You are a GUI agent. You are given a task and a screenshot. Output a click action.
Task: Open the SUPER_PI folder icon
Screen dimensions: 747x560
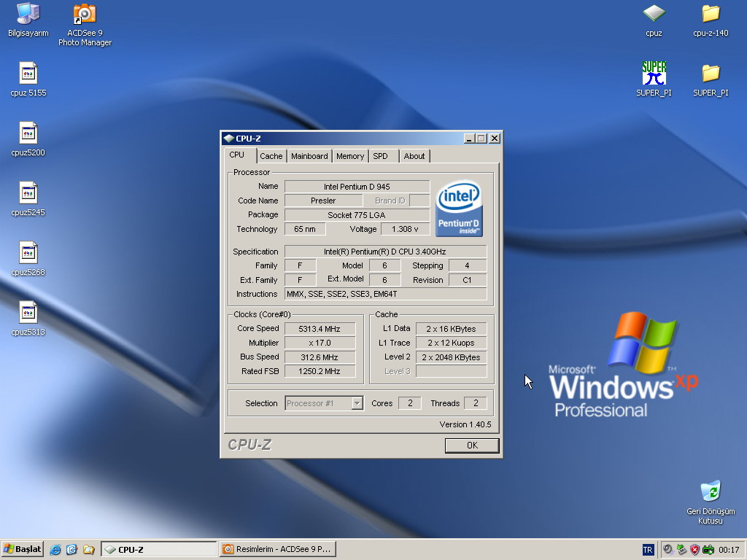711,79
